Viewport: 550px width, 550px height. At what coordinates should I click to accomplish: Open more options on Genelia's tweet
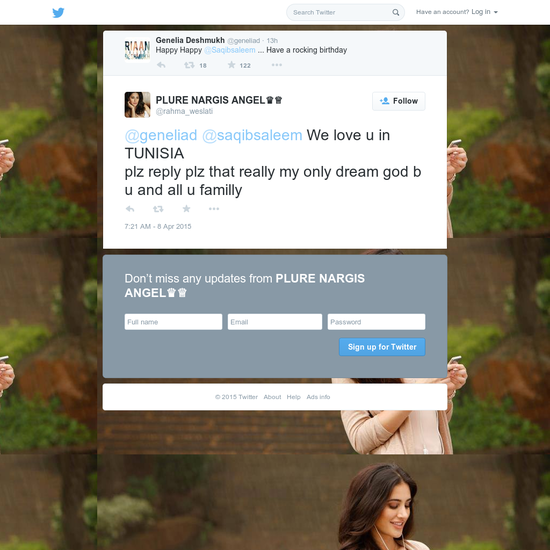pos(277,65)
